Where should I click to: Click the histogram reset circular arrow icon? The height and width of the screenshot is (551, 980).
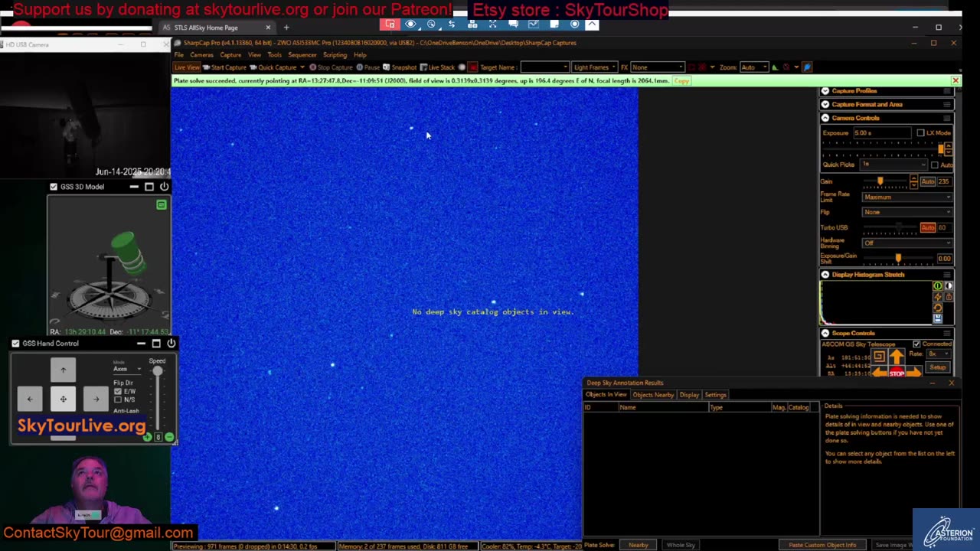tap(938, 308)
